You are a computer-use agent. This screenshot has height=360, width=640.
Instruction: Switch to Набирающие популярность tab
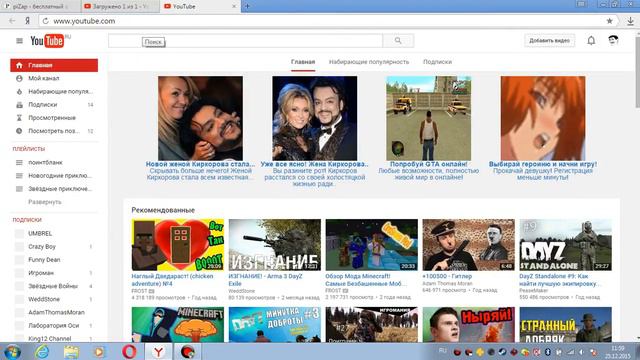tap(369, 62)
